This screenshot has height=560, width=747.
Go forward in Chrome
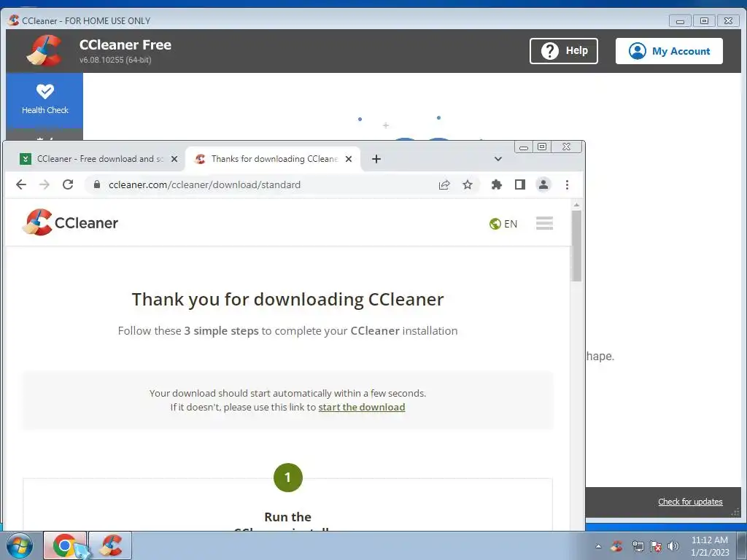pyautogui.click(x=44, y=184)
